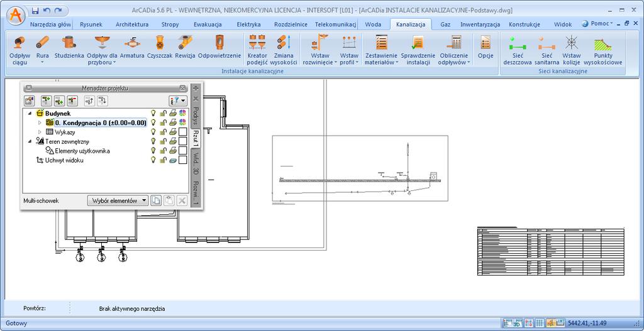Open Kreator podejść wizard

(257, 50)
